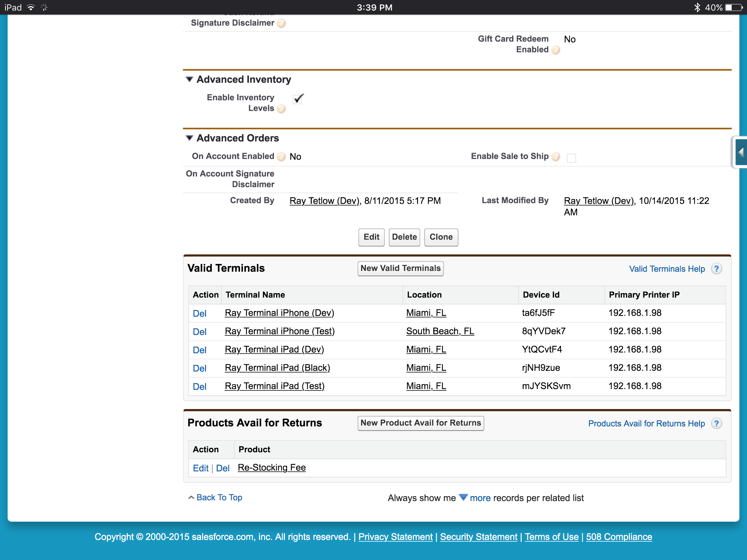
Task: Click Back To Top link
Action: [x=219, y=498]
